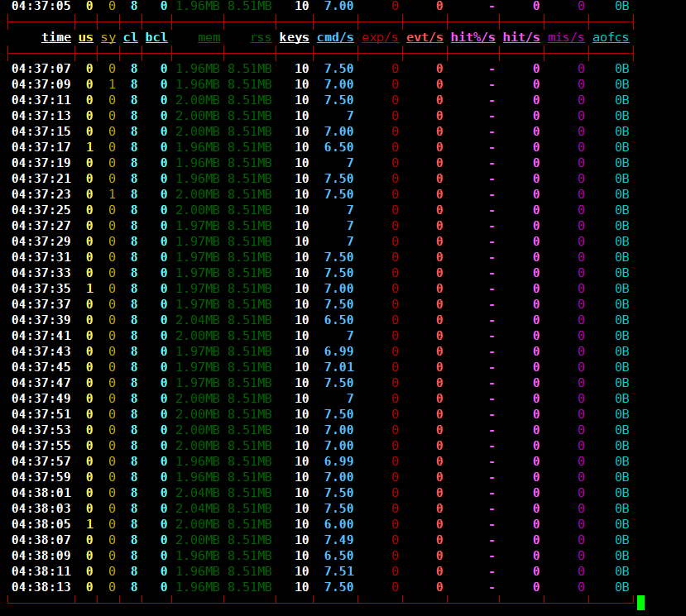Select cmd/s 6.50 in 04:38:09 row
This screenshot has width=686, height=616.
coord(339,556)
